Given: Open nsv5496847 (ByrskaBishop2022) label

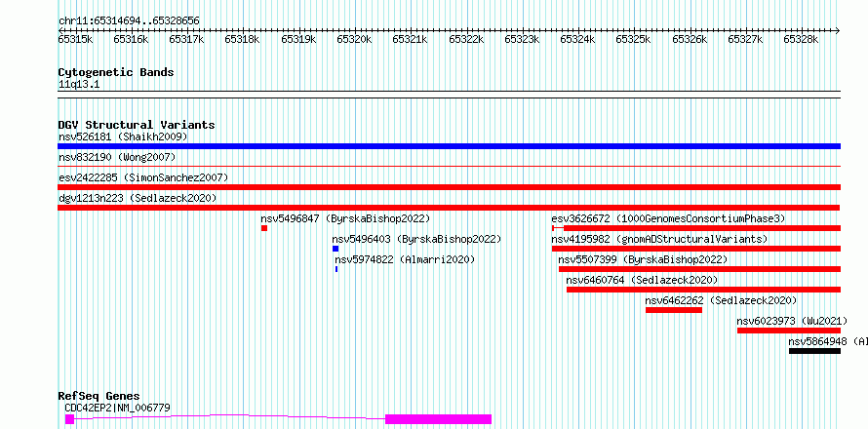Looking at the screenshot, I should coord(345,218).
